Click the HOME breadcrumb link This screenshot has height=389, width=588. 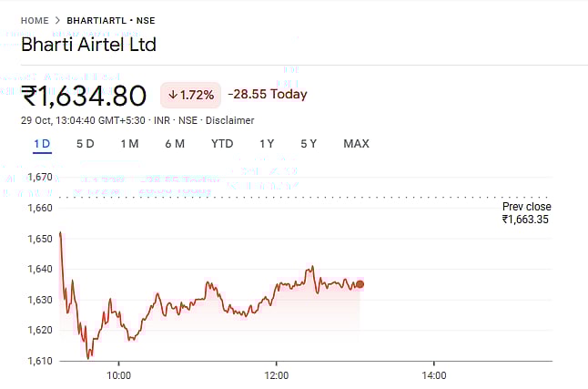[x=35, y=19]
